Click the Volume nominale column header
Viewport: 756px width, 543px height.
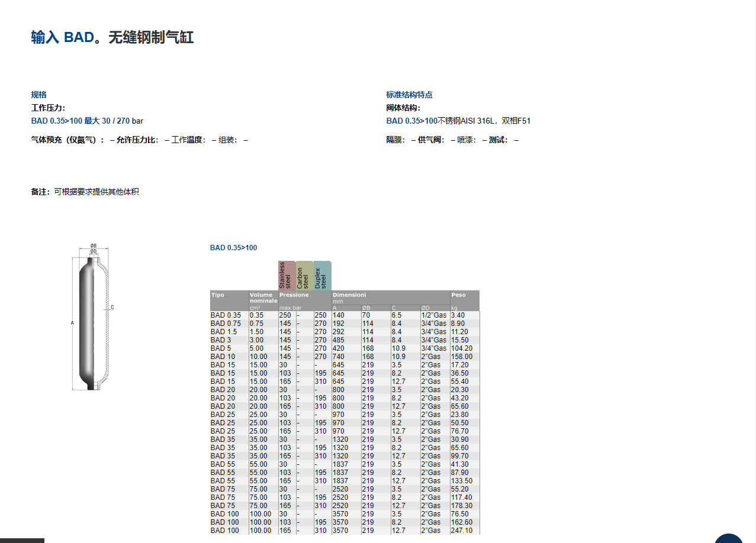coord(263,298)
